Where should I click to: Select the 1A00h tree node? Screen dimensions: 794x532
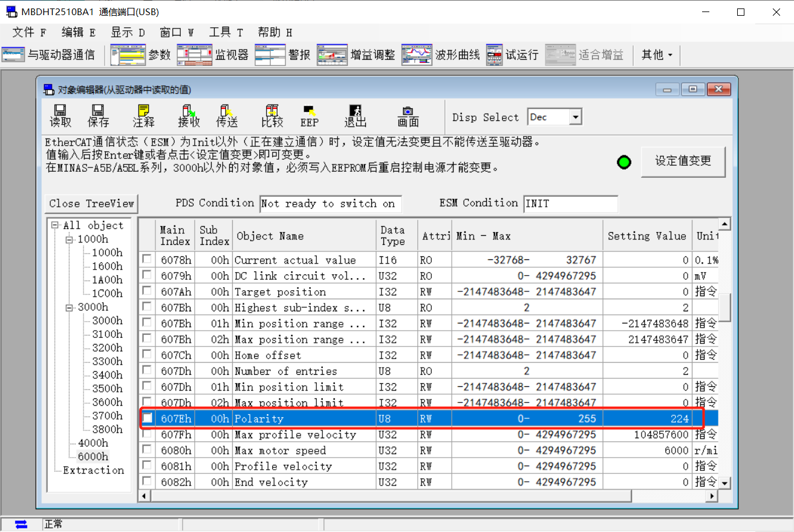coord(107,280)
